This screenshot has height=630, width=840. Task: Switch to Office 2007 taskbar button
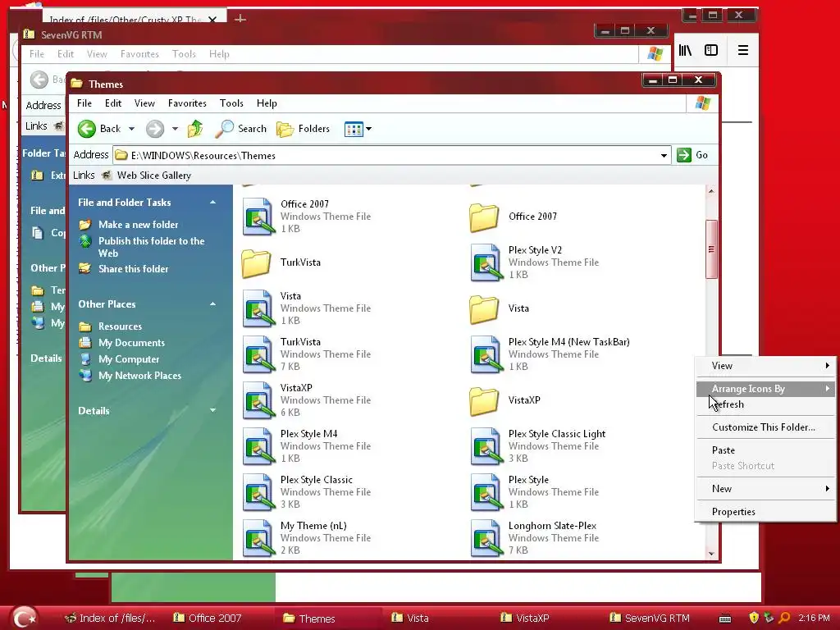pyautogui.click(x=208, y=618)
